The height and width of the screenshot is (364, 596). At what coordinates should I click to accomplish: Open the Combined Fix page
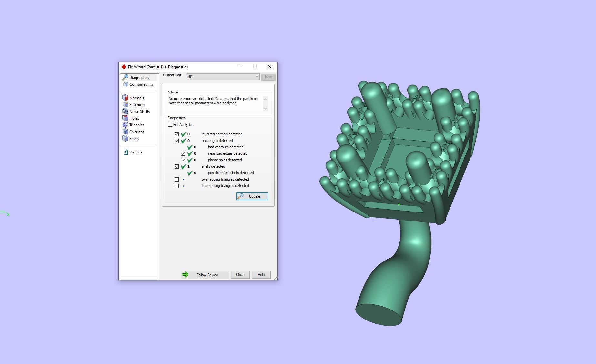click(x=141, y=84)
